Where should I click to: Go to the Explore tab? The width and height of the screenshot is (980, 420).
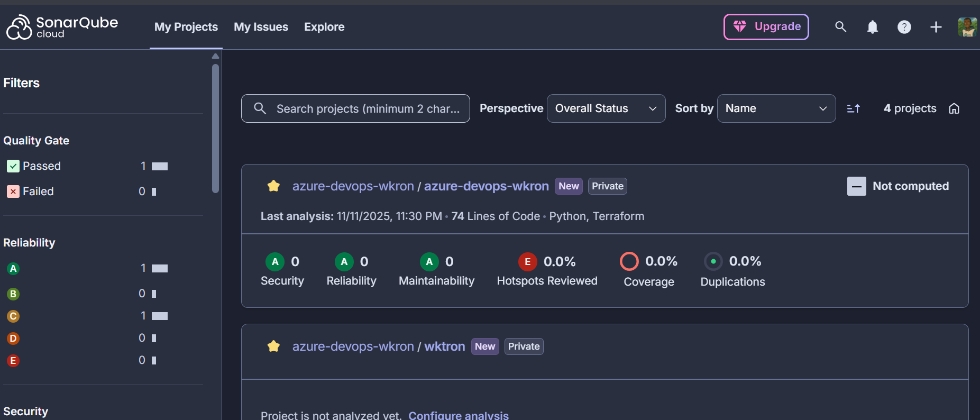click(324, 27)
